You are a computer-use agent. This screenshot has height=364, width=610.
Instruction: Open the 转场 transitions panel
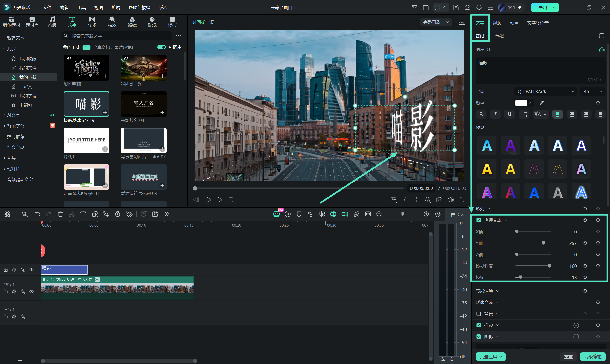coord(92,22)
